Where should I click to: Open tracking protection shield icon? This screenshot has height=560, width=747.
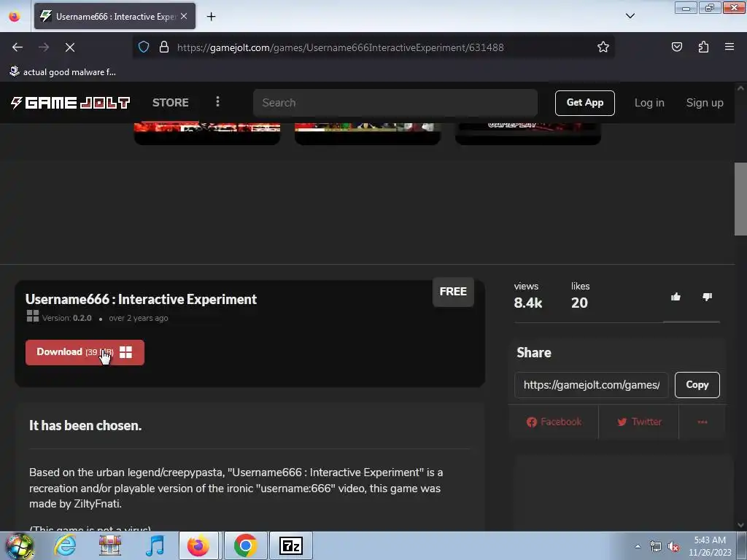(x=144, y=47)
